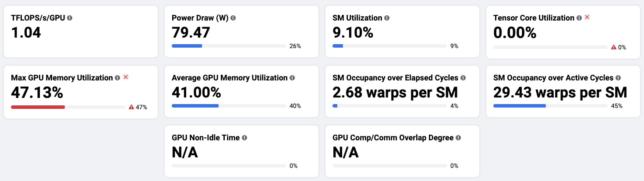Click the SM Occupancy over Active Cycles info icon
Image resolution: width=644 pixels, height=181 pixels.
click(x=618, y=78)
